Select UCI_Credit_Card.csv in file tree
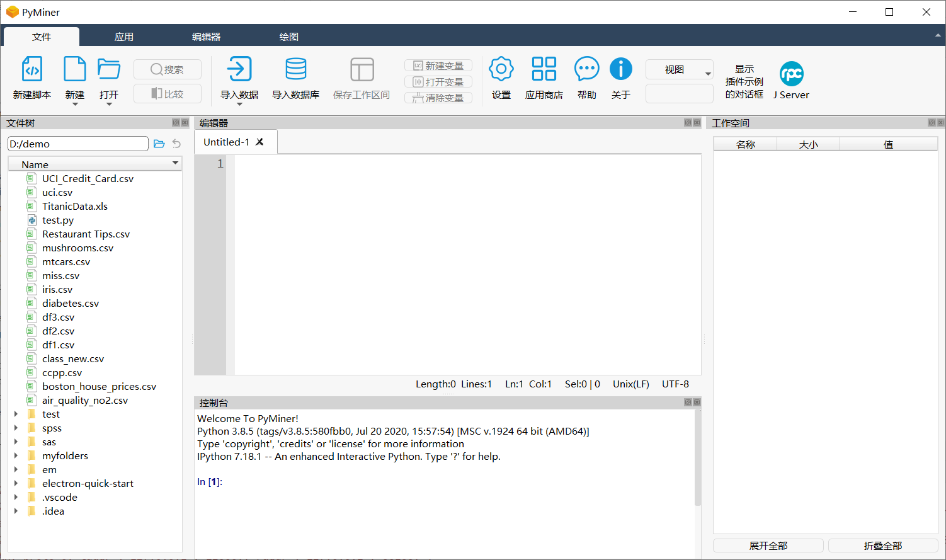The height and width of the screenshot is (560, 946). click(x=88, y=178)
